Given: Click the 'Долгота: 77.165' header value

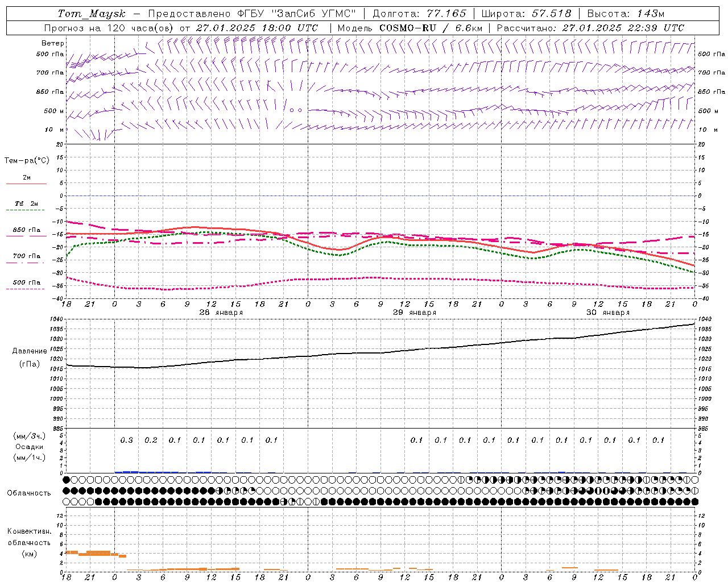Looking at the screenshot, I should pos(419,14).
